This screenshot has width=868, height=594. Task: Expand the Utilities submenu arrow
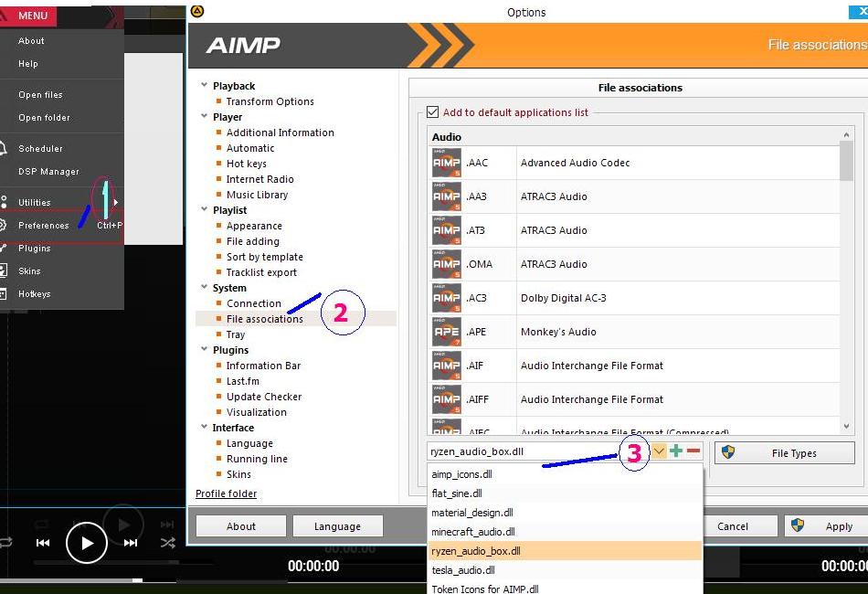[x=116, y=203]
